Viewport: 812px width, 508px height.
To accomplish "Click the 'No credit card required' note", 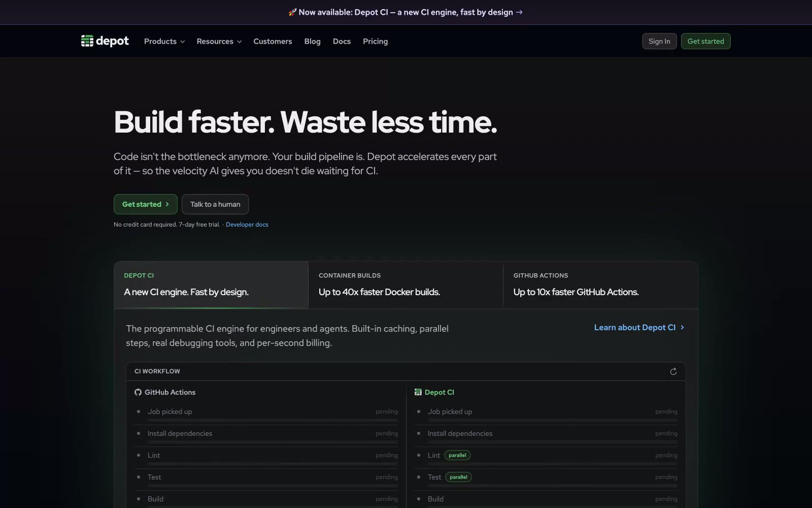I will point(167,225).
